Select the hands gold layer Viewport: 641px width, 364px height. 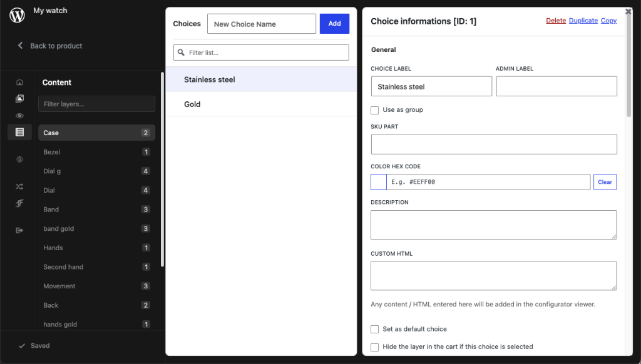click(96, 325)
